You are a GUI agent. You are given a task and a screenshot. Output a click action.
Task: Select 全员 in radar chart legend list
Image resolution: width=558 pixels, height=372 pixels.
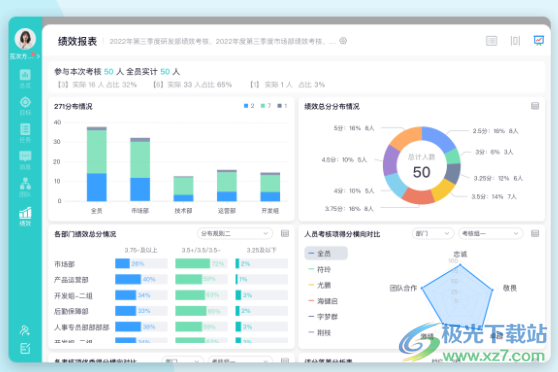pyautogui.click(x=326, y=253)
